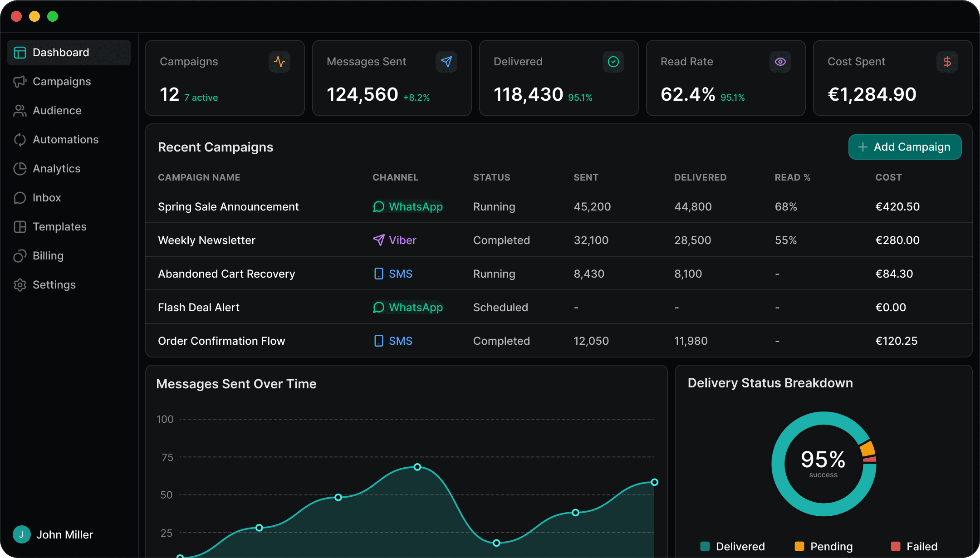This screenshot has height=558, width=980.
Task: Click the 62.4% Read Rate value
Action: [x=688, y=94]
